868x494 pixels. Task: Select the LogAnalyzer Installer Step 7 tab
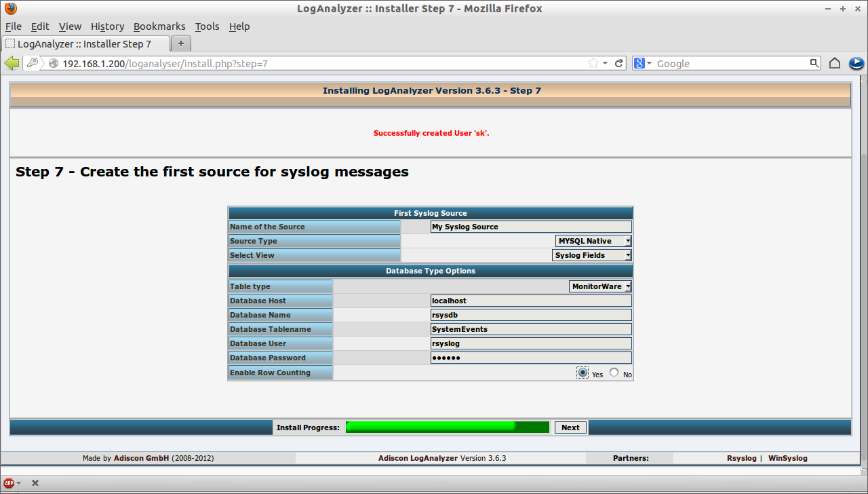[x=85, y=43]
